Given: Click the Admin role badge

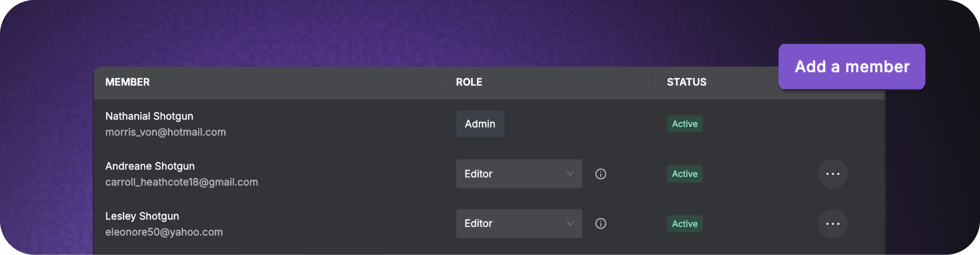Looking at the screenshot, I should 480,124.
